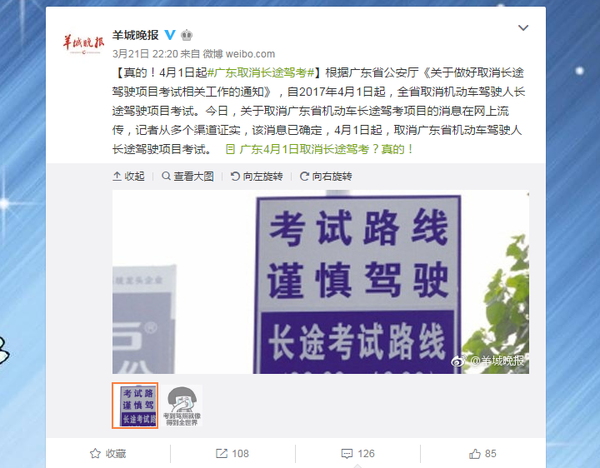Open the 3月21日 22:20 timestamp link
The image size is (600, 468).
click(x=145, y=54)
